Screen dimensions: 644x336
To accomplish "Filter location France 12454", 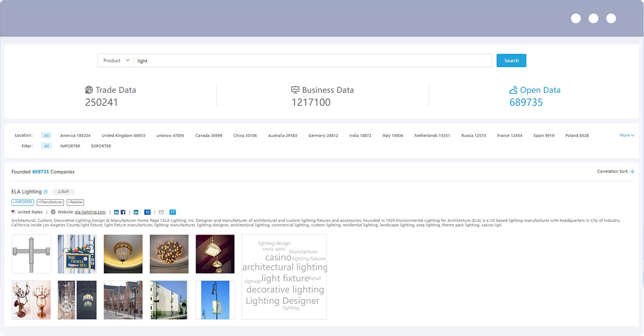I will 509,135.
